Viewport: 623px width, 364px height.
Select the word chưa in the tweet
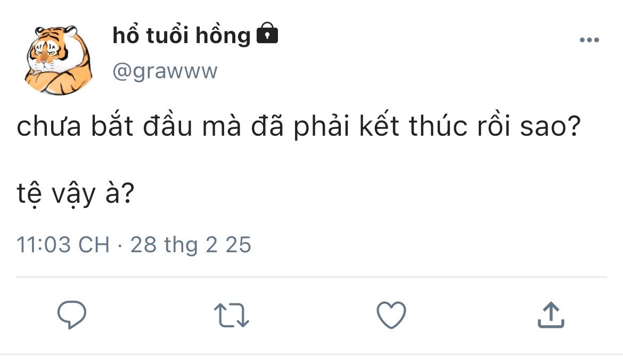(x=49, y=126)
